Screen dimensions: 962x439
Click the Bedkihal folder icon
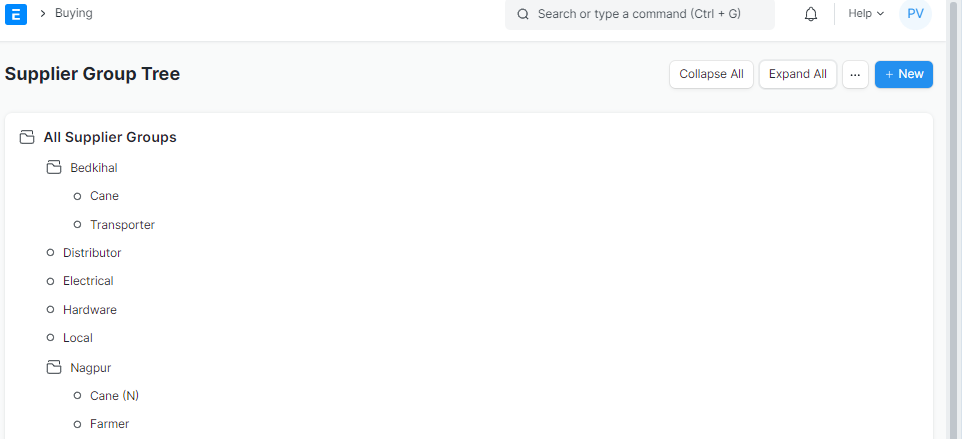tap(54, 167)
